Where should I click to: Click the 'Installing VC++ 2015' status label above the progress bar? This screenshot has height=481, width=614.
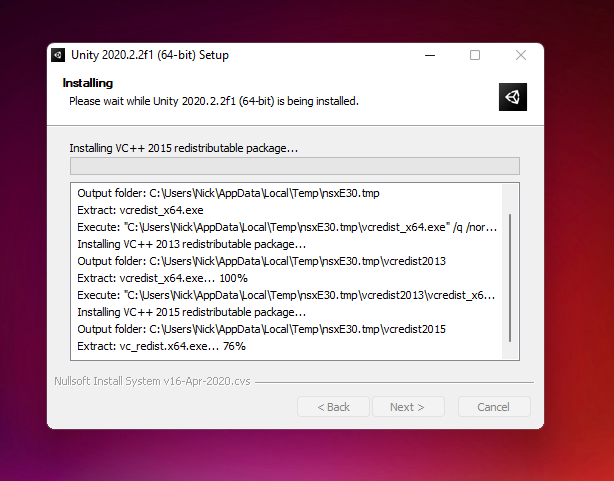pos(184,148)
